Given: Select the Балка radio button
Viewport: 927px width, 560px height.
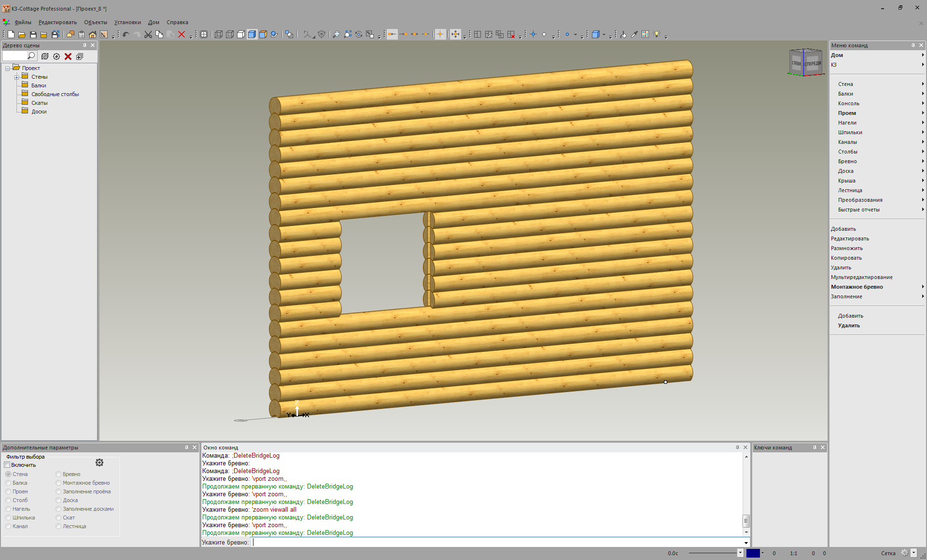Looking at the screenshot, I should (8, 483).
